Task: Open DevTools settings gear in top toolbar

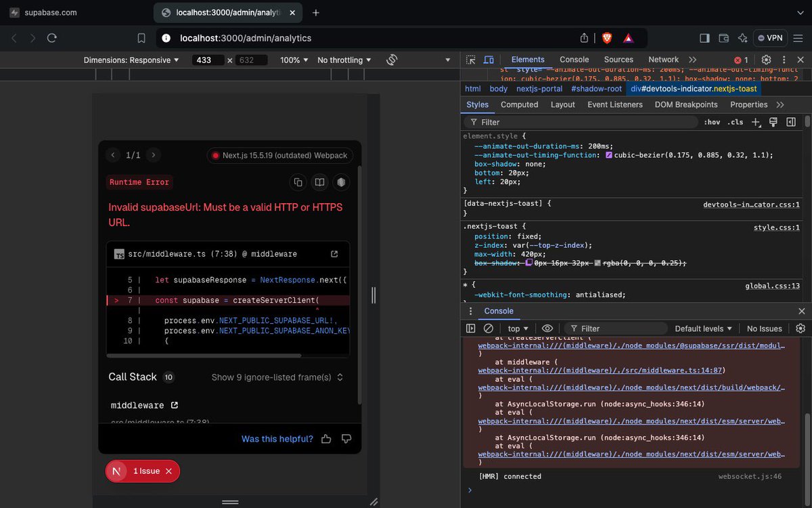Action: (x=766, y=60)
